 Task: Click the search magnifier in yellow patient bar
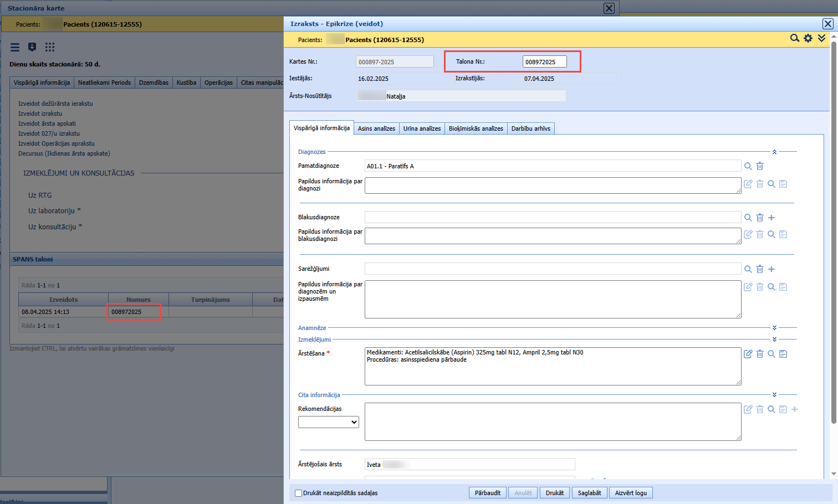(x=795, y=38)
